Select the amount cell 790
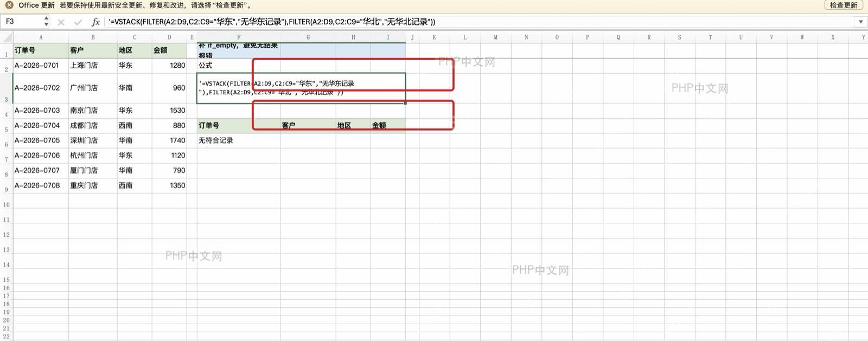Image resolution: width=868 pixels, height=341 pixels. (x=169, y=171)
